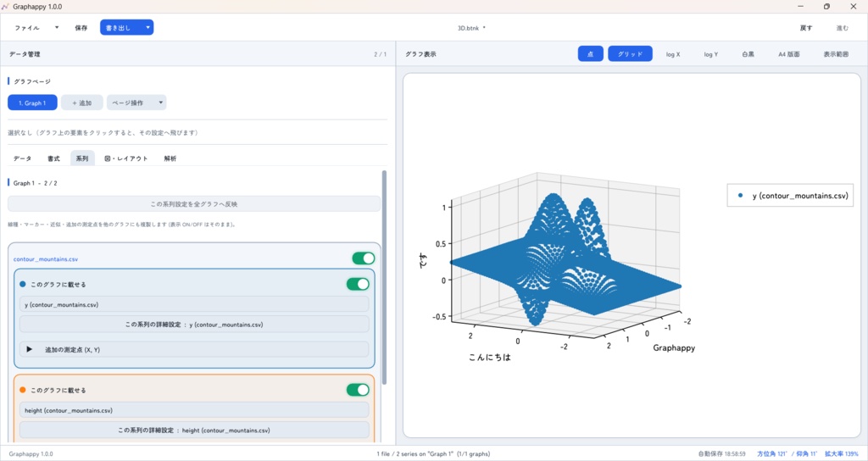The image size is (868, 461).
Task: Click the blue y series color dot
Action: click(x=23, y=284)
